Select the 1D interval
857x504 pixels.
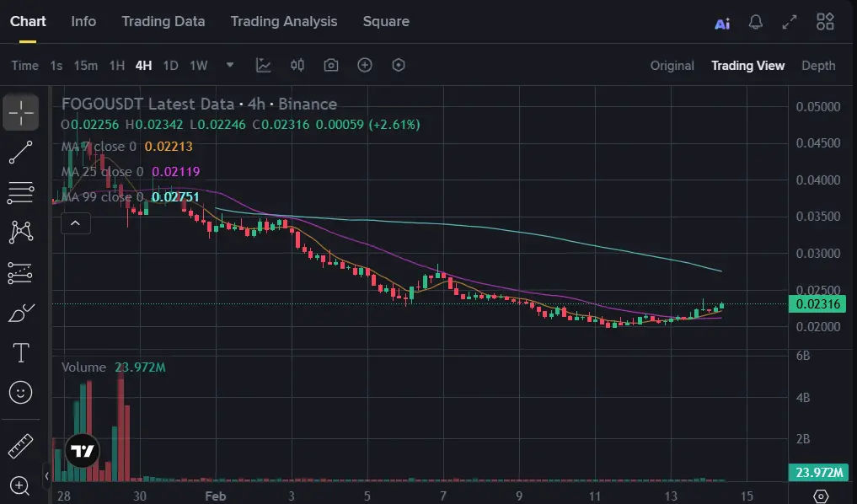coord(170,66)
